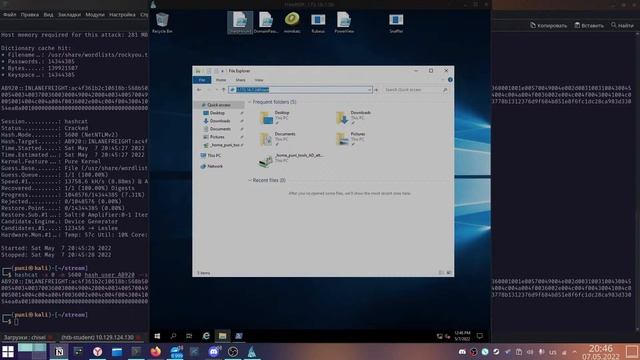Select _home_puni_tools share in navigation pane
The width and height of the screenshot is (640, 360).
point(222,145)
